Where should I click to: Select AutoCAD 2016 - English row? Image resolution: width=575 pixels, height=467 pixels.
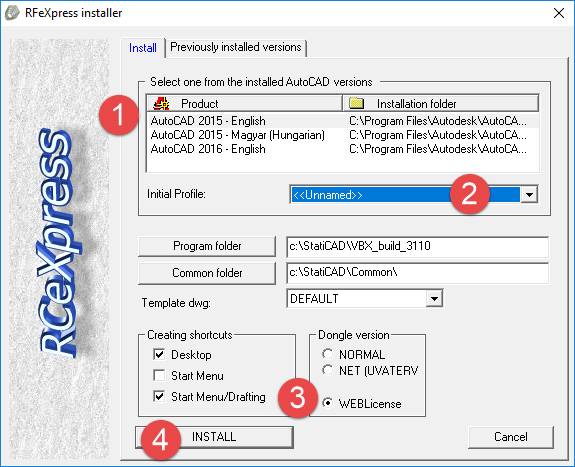coord(343,149)
